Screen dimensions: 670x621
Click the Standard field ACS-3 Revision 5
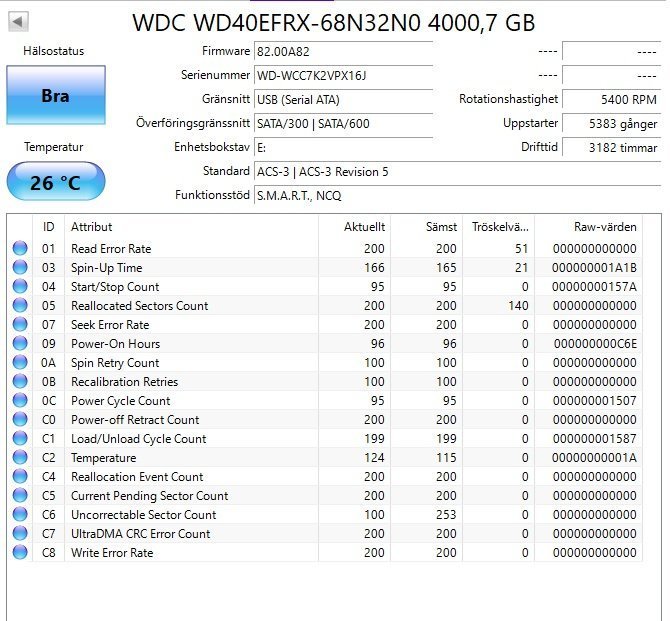pos(458,171)
